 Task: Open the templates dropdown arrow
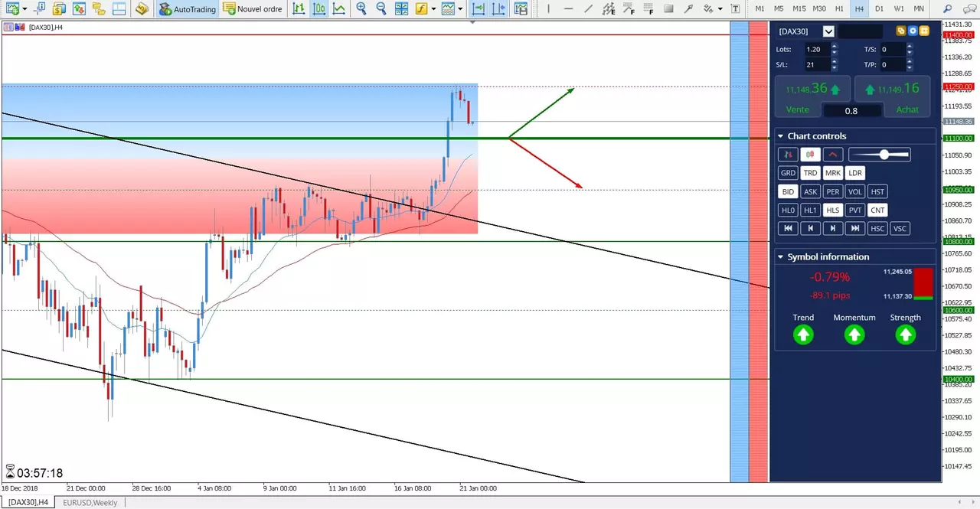pos(460,9)
